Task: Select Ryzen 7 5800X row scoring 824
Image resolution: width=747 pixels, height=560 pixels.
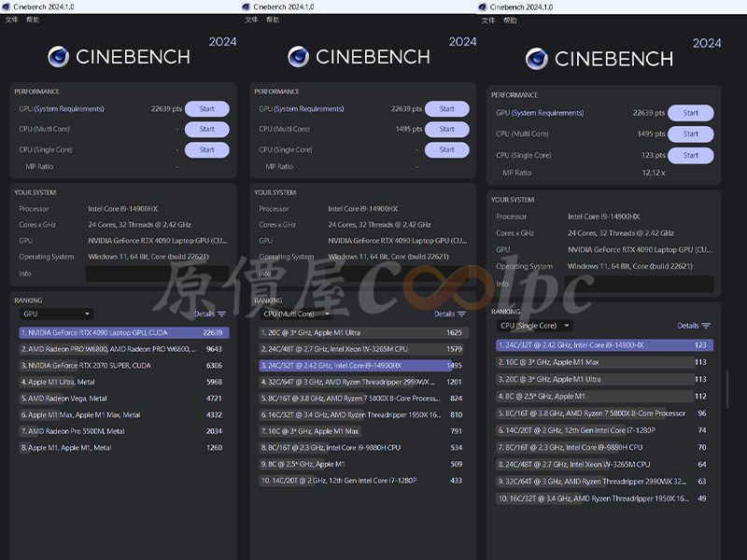Action: click(364, 399)
